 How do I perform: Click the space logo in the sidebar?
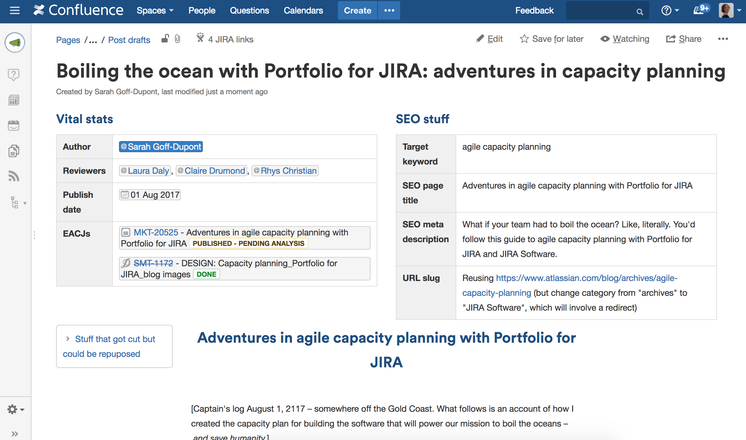click(x=14, y=43)
